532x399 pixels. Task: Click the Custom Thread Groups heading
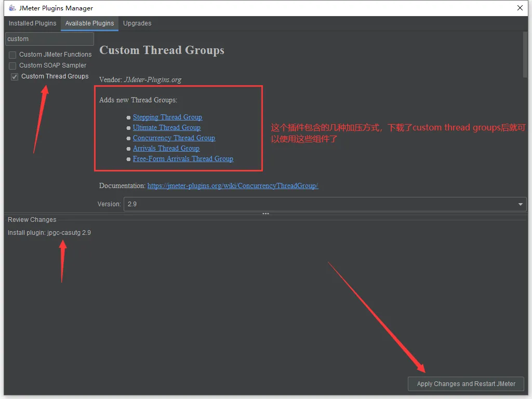pos(162,50)
